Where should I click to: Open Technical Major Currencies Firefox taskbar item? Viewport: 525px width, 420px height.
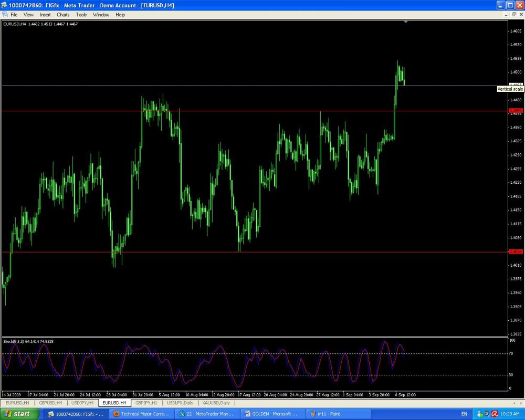pyautogui.click(x=141, y=414)
